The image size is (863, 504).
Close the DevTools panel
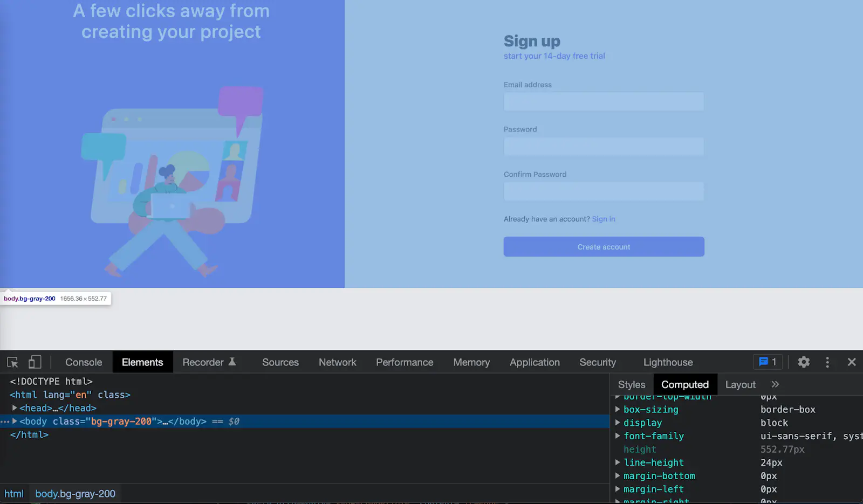coord(852,362)
